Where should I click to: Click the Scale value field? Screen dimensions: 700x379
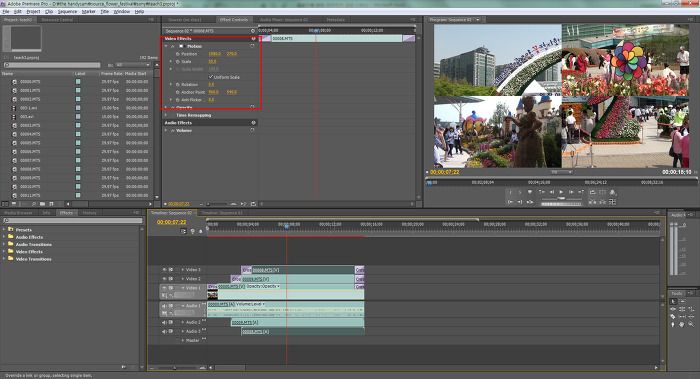click(212, 62)
